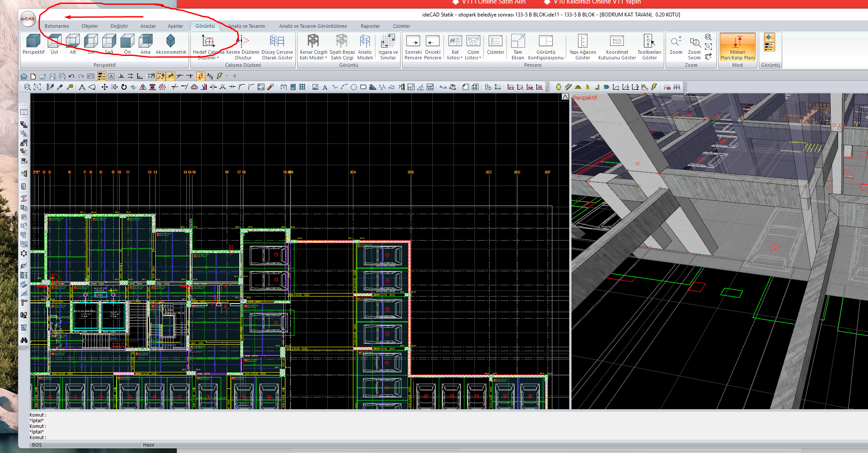
Task: Click the Tam Ekran fullscreen icon
Action: click(518, 42)
